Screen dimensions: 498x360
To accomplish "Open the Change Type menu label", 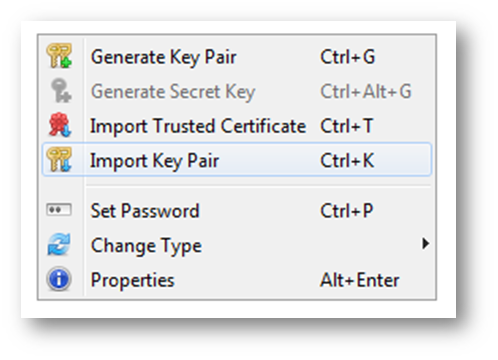I will 146,246.
